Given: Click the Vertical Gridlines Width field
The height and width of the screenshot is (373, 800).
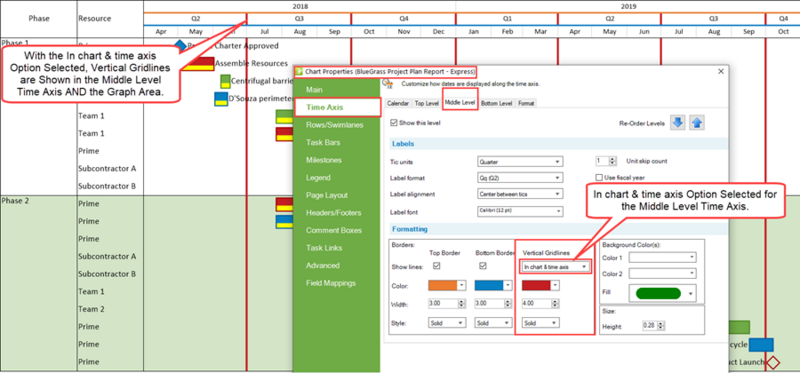Looking at the screenshot, I should tap(541, 304).
